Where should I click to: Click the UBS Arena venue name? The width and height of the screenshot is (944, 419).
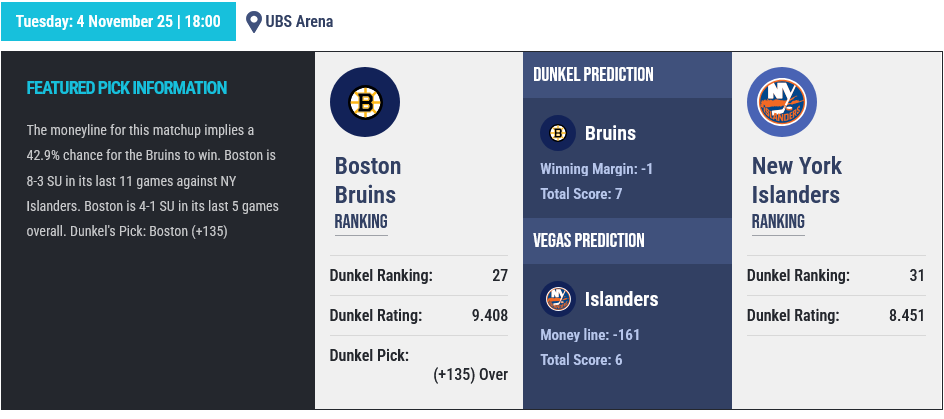[x=299, y=21]
